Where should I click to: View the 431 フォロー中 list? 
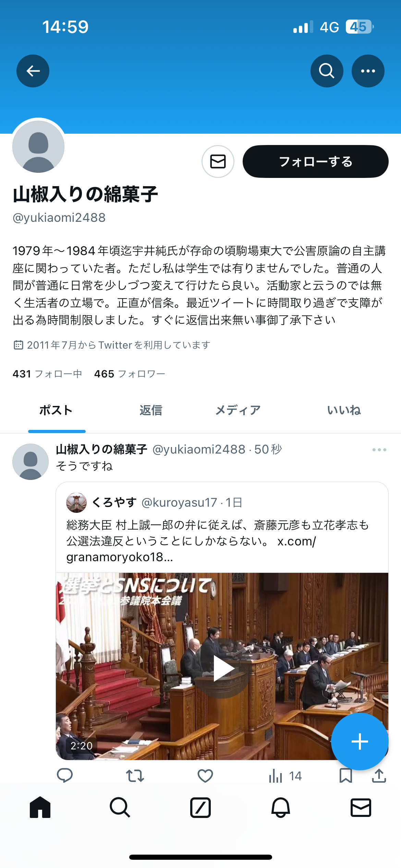[47, 374]
